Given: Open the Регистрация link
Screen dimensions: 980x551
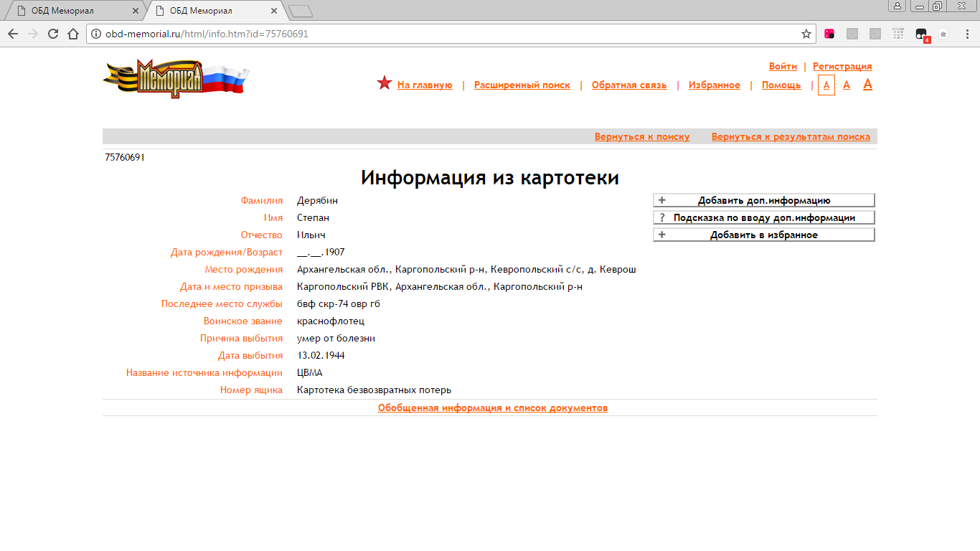Looking at the screenshot, I should coord(842,66).
